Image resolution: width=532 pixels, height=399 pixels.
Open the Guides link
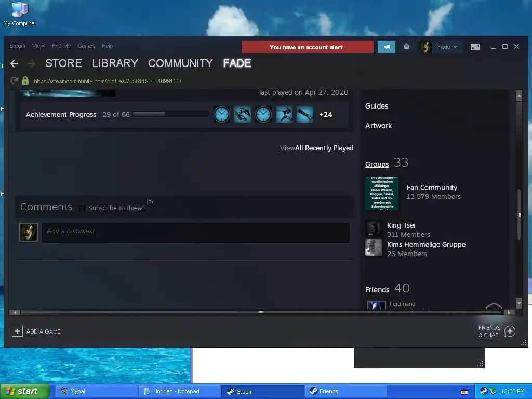tap(377, 106)
